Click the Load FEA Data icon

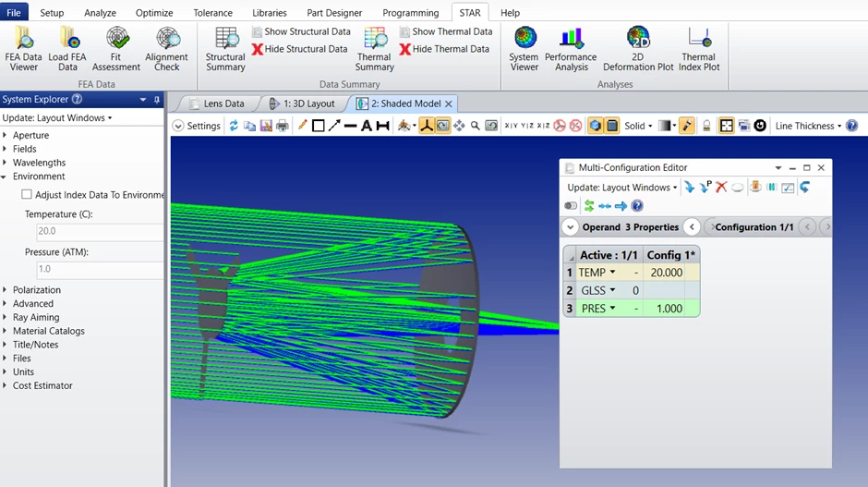(x=67, y=48)
